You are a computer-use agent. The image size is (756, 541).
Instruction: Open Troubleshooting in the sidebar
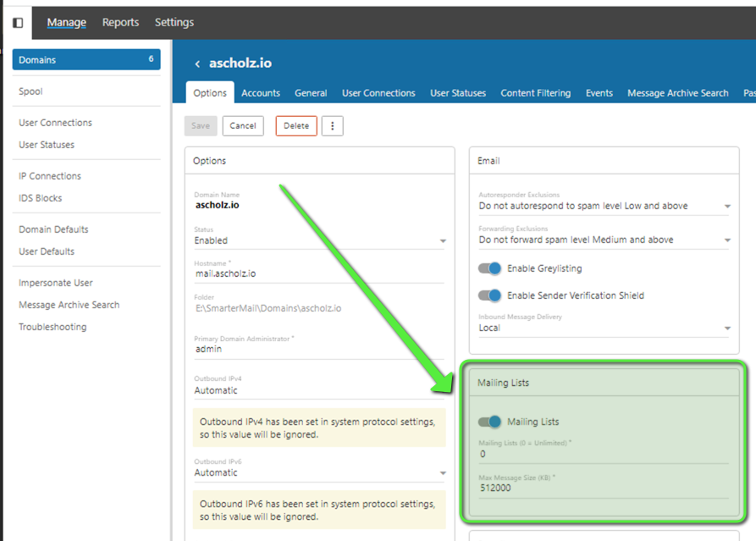pos(52,327)
